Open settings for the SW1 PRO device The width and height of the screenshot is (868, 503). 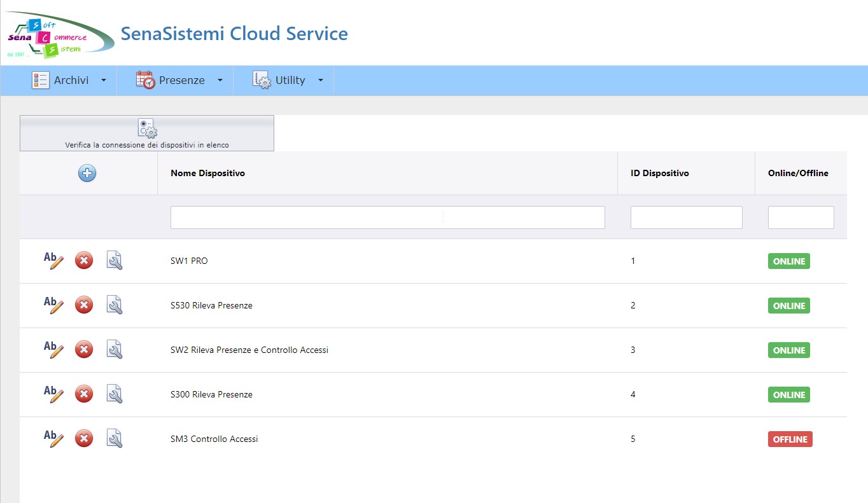pos(115,260)
